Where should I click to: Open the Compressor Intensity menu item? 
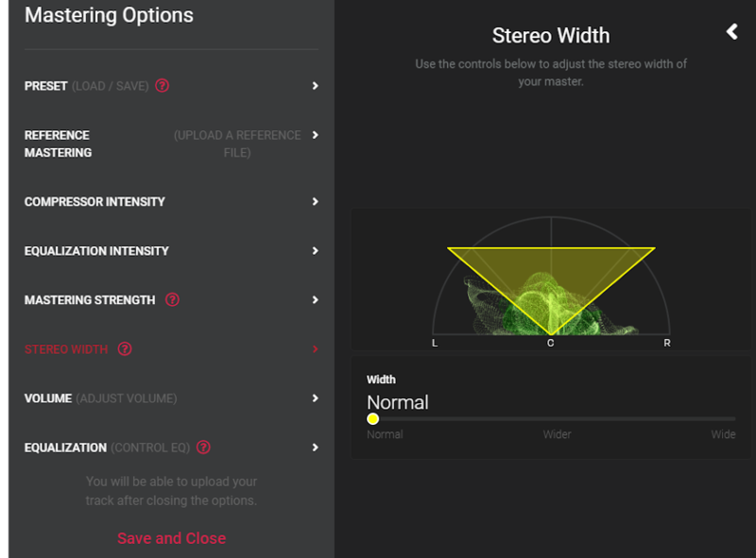[x=94, y=202]
